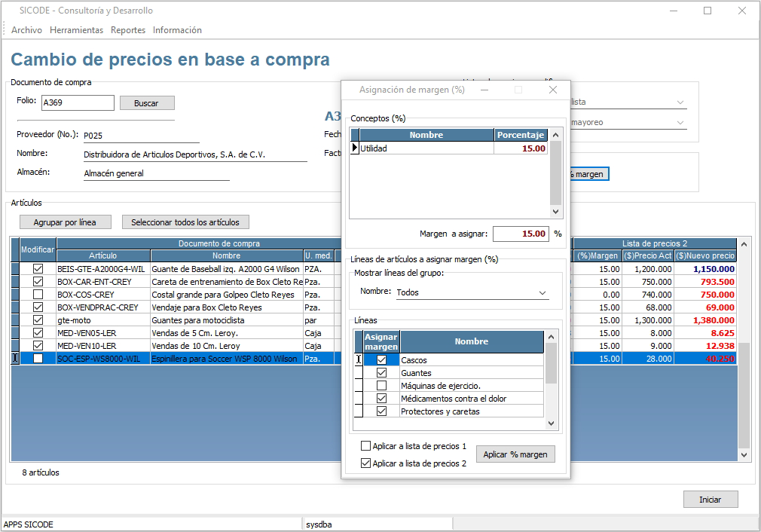Screen dimensions: 761x532
Task: Check Máquinas de ejercicio margin checkbox
Action: (381, 386)
